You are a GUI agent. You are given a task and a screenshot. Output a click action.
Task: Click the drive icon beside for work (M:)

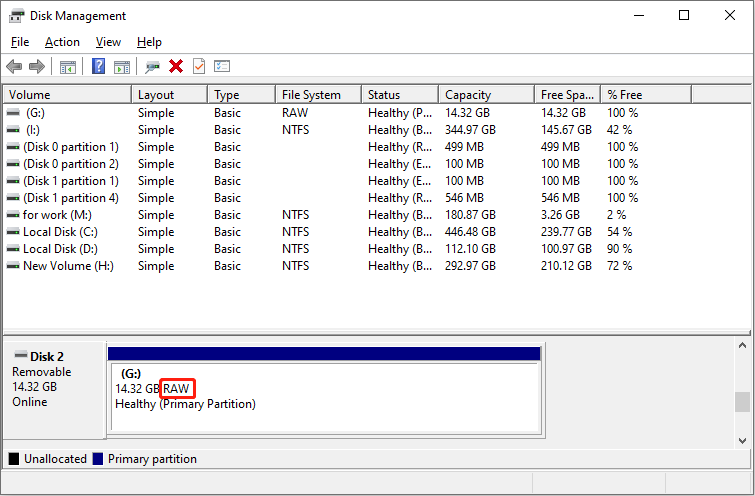click(x=13, y=215)
